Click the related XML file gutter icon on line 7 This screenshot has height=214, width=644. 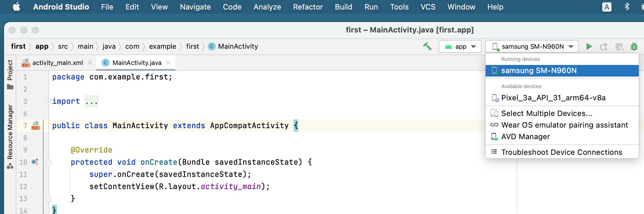35,126
